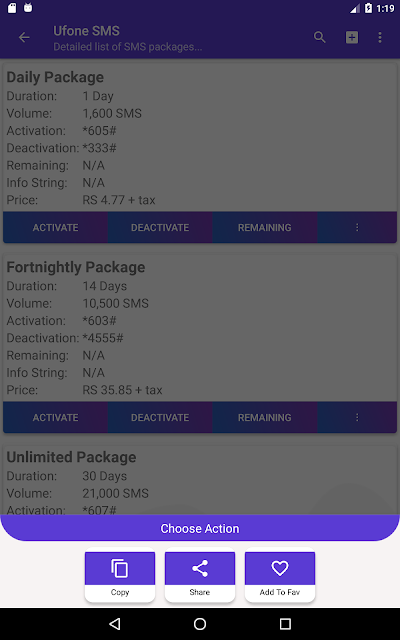400x640 pixels.
Task: Tap Android back navigation triangle
Action: [115, 624]
